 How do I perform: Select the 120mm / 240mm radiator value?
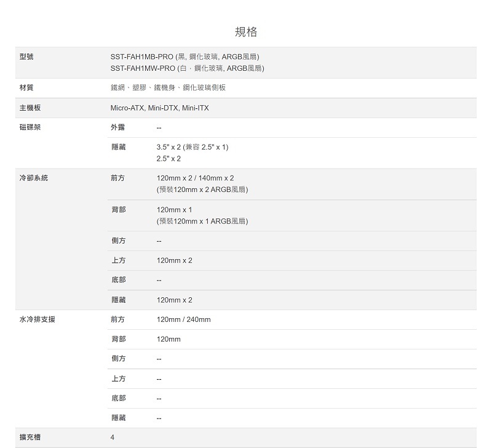coord(183,319)
